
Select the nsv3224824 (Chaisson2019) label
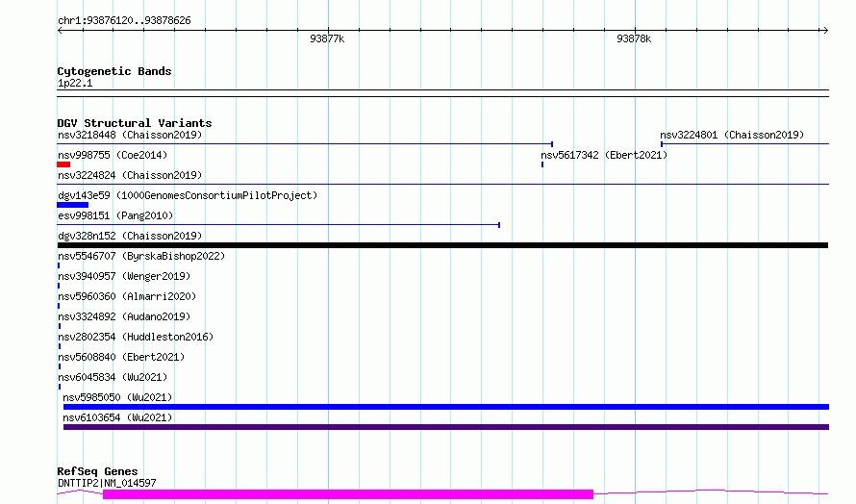130,175
